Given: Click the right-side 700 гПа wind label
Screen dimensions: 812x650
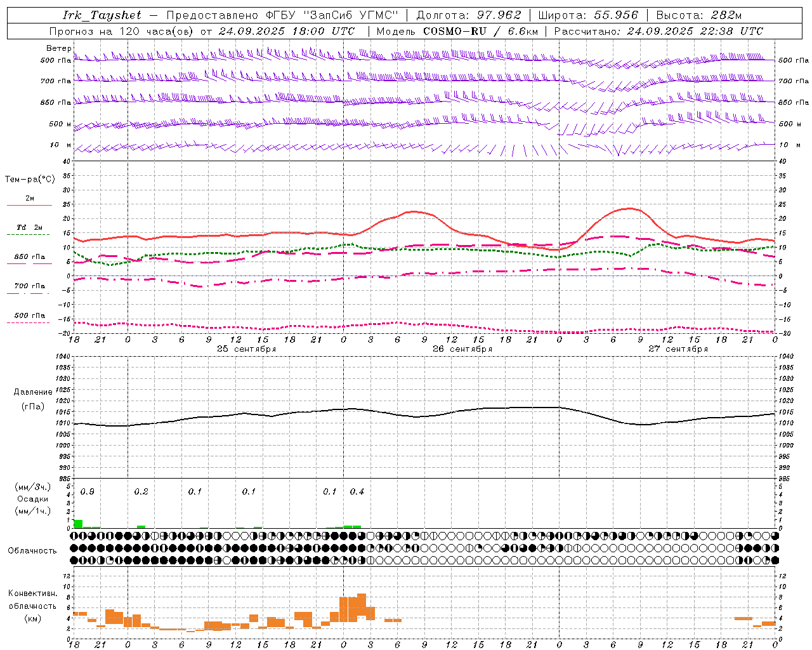Looking at the screenshot, I should [794, 81].
